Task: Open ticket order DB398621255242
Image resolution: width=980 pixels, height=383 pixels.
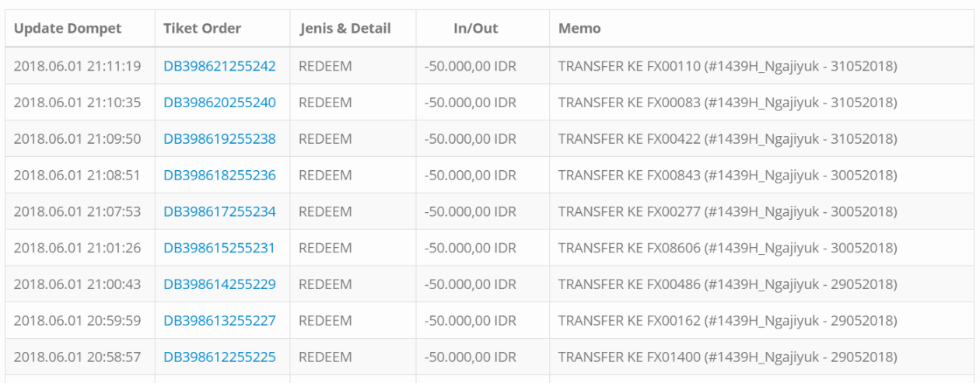Action: [219, 67]
